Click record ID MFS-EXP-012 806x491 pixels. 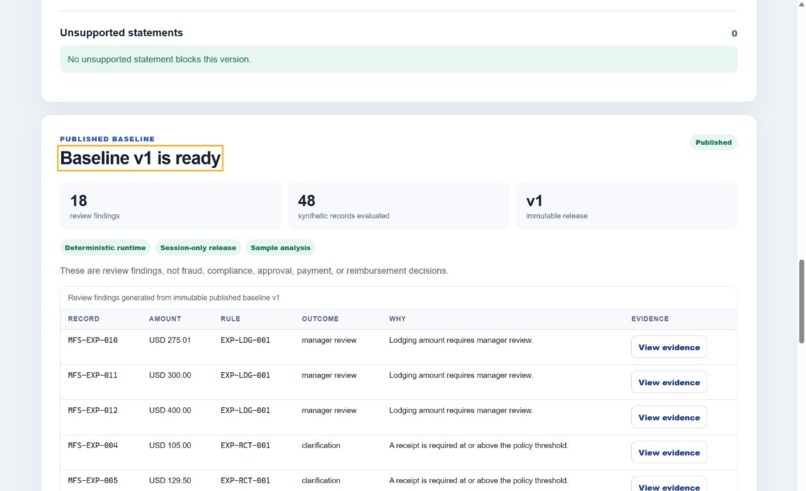tap(93, 410)
